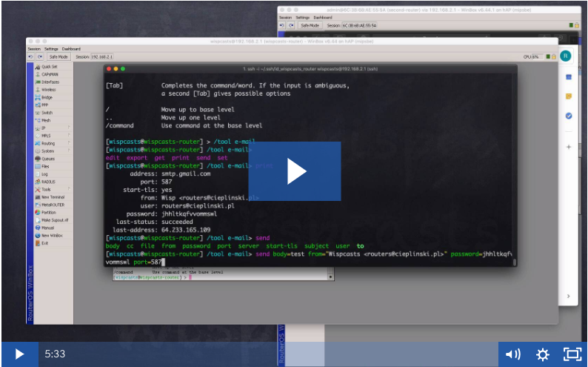Open PPP in WinBox sidebar
588x367 pixels.
pyautogui.click(x=44, y=105)
